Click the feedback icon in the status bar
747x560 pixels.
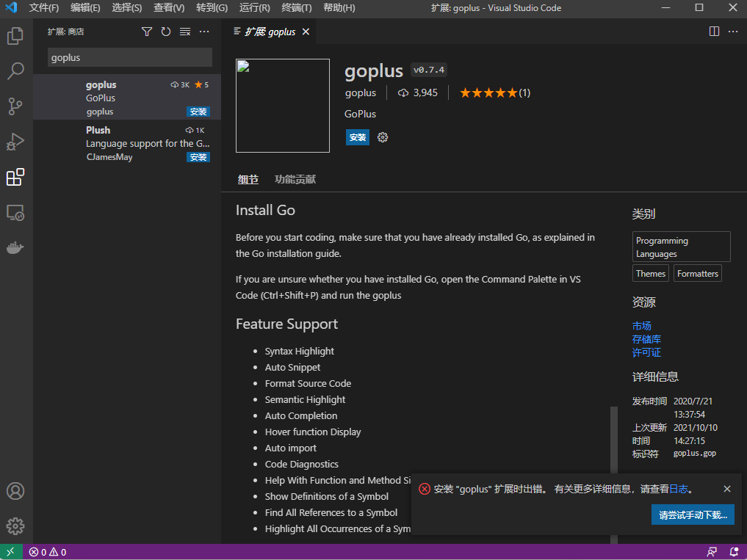(x=712, y=552)
